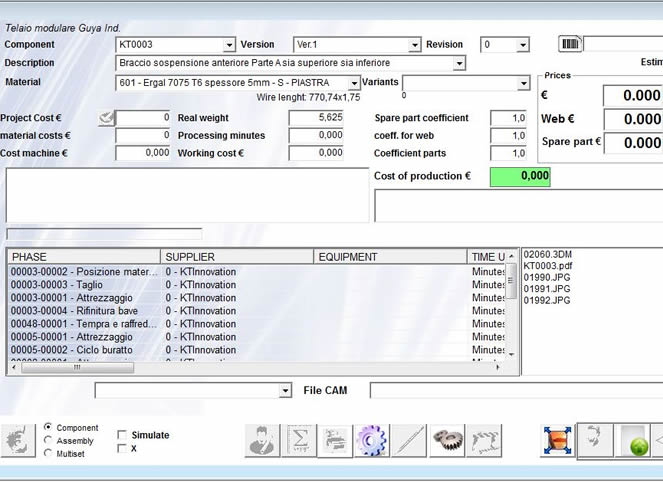Click the EQUIPMENT column header
663x483 pixels.
coord(390,257)
